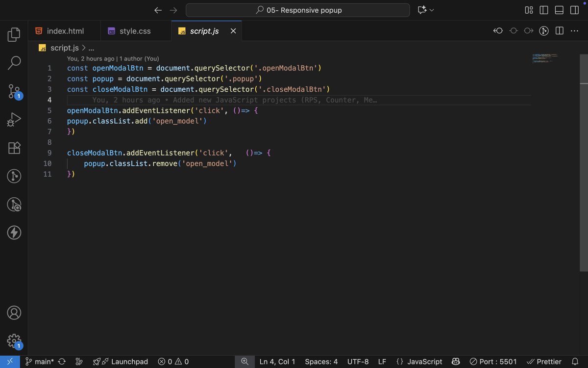Viewport: 588px width, 368px height.
Task: Open a remote window from status bar
Action: click(x=10, y=362)
